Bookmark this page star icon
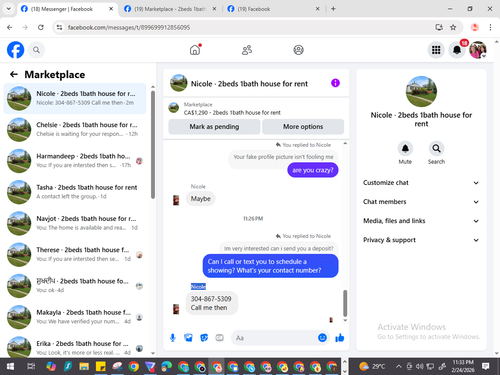The image size is (500, 375). [453, 27]
